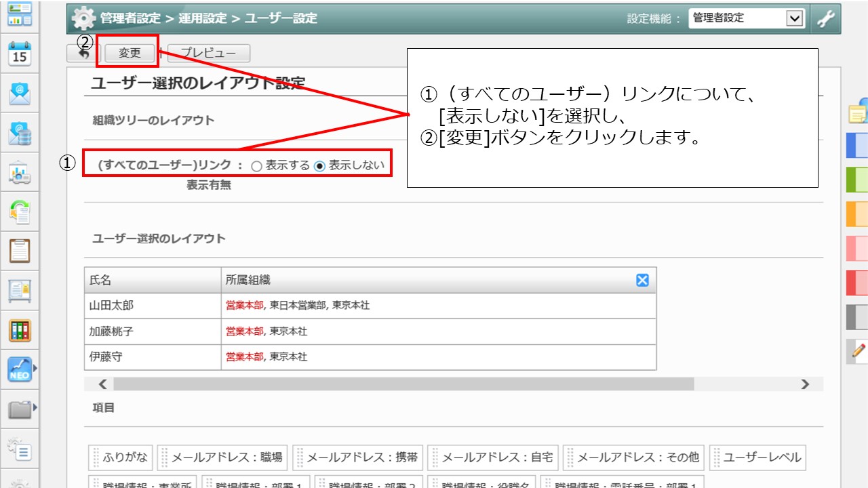Select the green sticky note color

coord(858,180)
